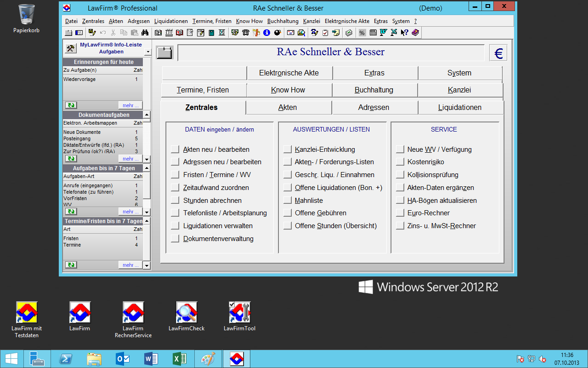This screenshot has width=588, height=368.
Task: Click the black bomb toolbar icon
Action: [x=277, y=33]
